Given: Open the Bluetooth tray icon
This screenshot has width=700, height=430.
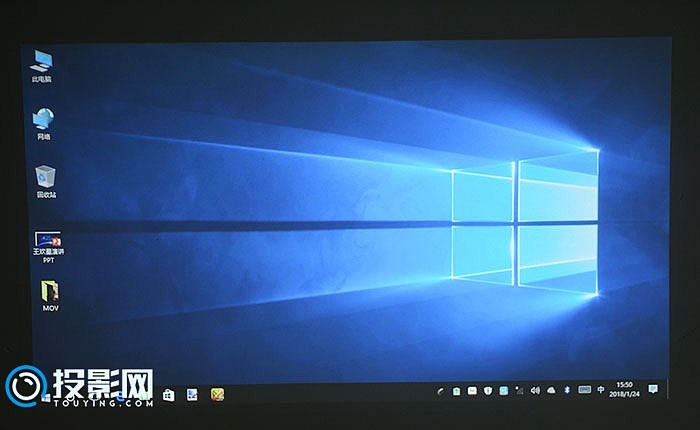Looking at the screenshot, I should (567, 390).
